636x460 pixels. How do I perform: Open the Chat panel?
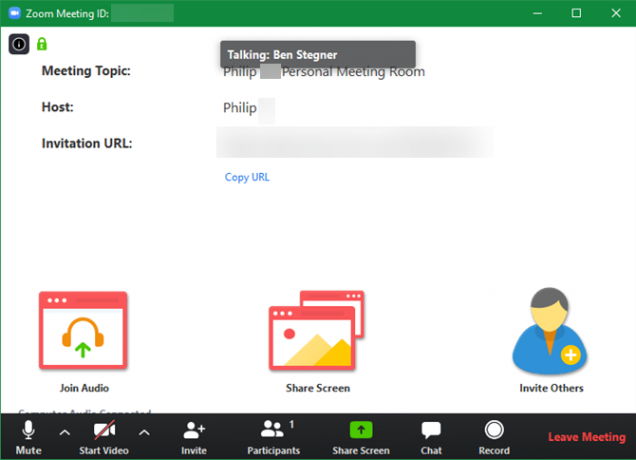click(431, 437)
